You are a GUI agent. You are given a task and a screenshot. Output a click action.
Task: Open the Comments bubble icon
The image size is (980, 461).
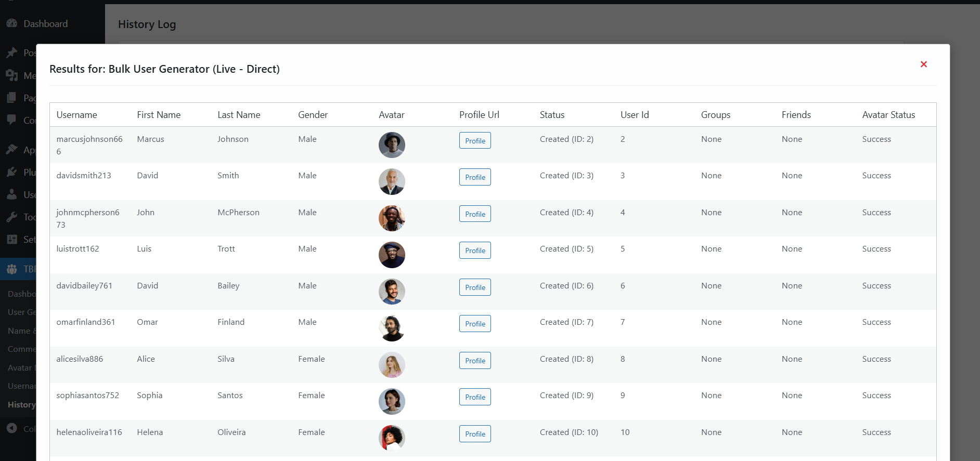point(11,120)
